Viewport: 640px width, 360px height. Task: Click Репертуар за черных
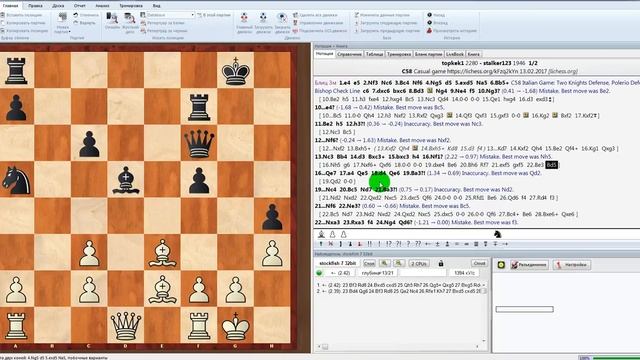click(x=164, y=31)
